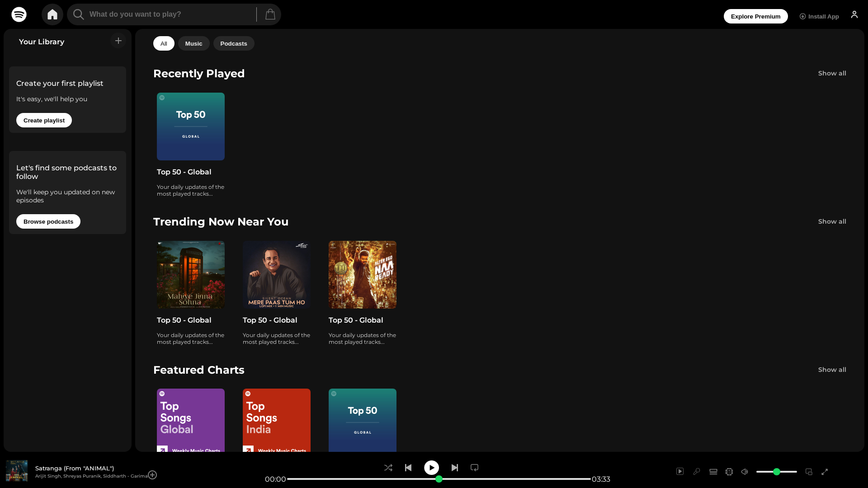This screenshot has width=868, height=488.
Task: Skip to previous track
Action: [x=408, y=468]
